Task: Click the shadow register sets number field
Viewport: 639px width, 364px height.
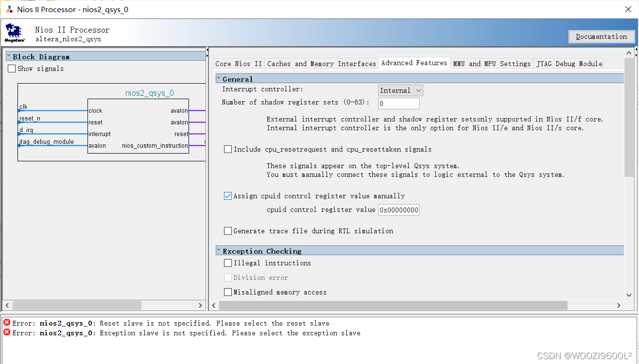Action: click(398, 104)
